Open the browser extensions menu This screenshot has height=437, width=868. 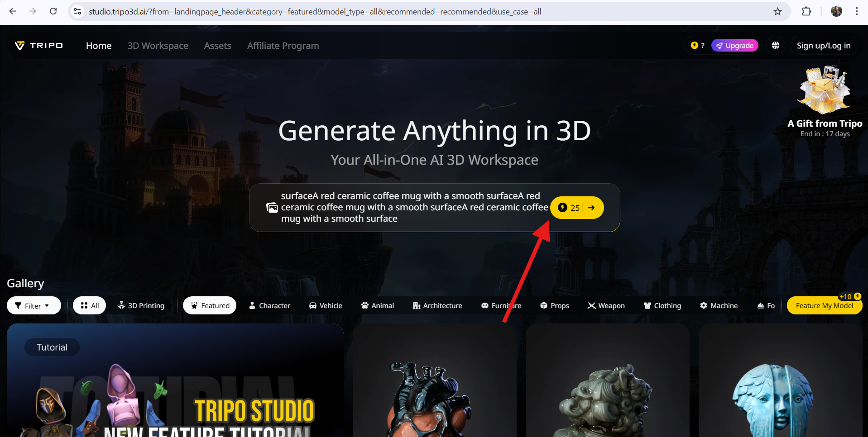pos(806,11)
